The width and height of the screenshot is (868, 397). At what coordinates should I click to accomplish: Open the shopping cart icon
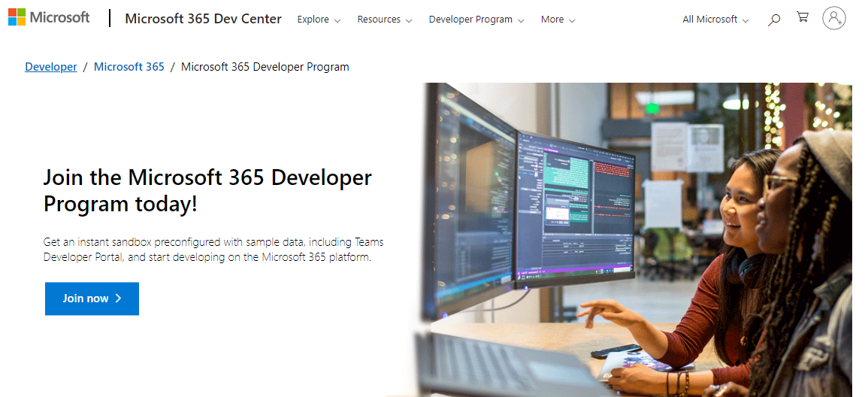tap(802, 17)
